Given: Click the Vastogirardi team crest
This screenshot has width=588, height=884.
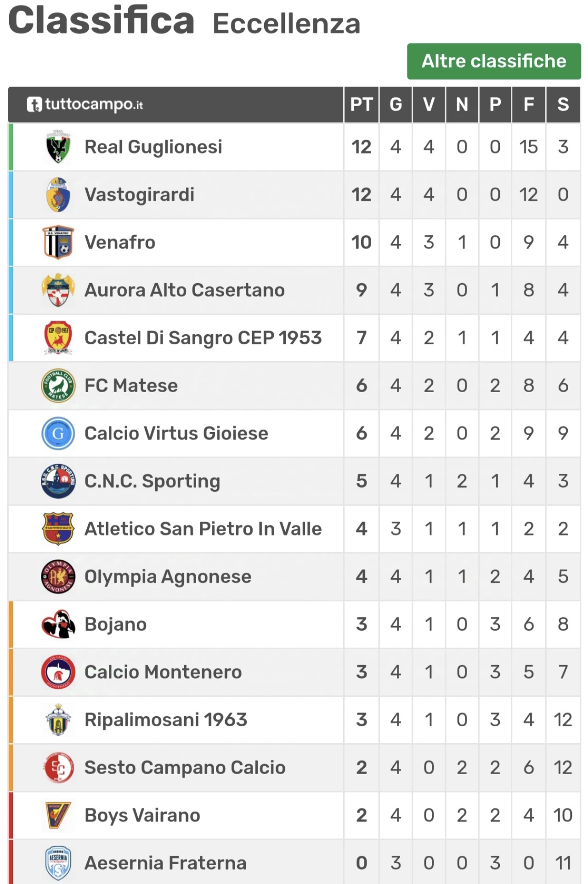Looking at the screenshot, I should pos(58,194).
